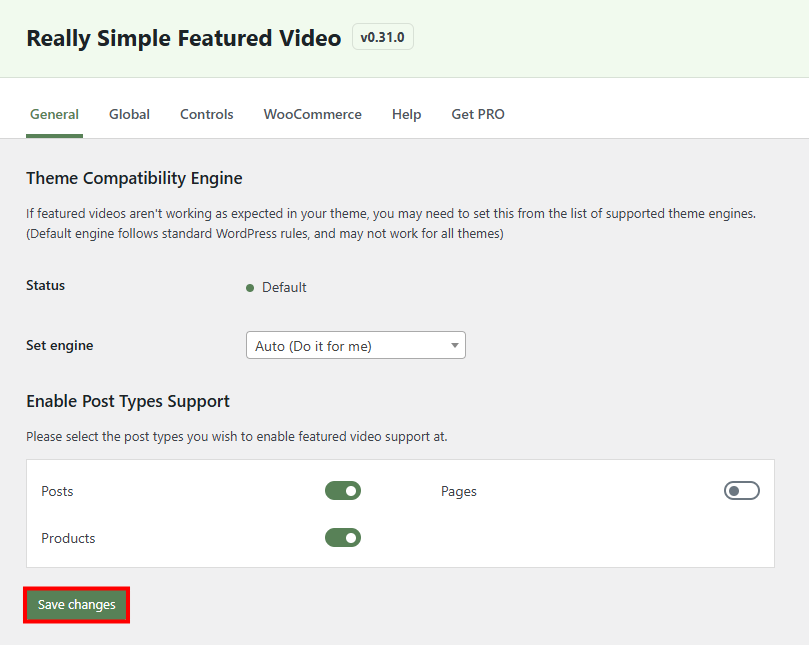Open the Controls tab
Screen dimensions: 809x645
pos(206,114)
